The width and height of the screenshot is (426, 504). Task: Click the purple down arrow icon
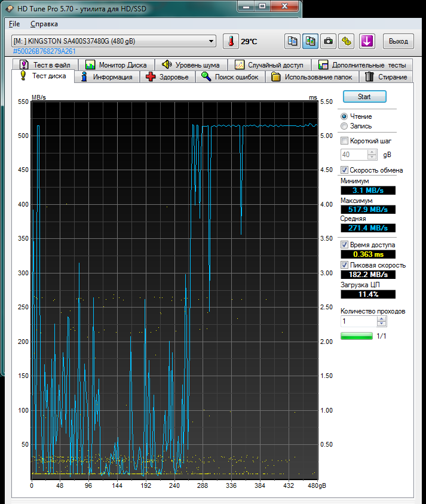[367, 41]
